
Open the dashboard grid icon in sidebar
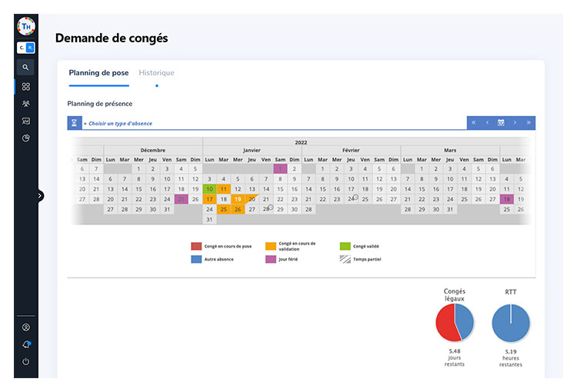(x=25, y=86)
